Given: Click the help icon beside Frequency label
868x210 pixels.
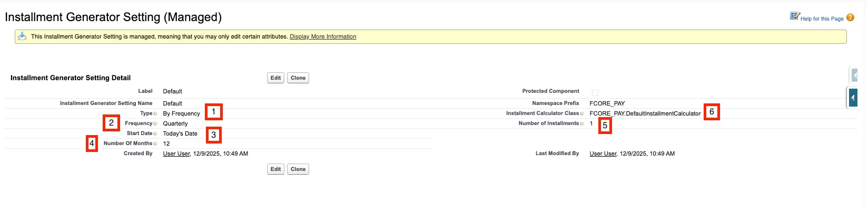Looking at the screenshot, I should [x=155, y=123].
